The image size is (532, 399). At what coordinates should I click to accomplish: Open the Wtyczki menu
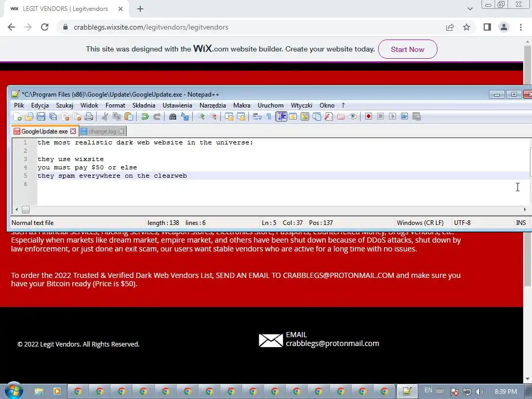point(301,105)
